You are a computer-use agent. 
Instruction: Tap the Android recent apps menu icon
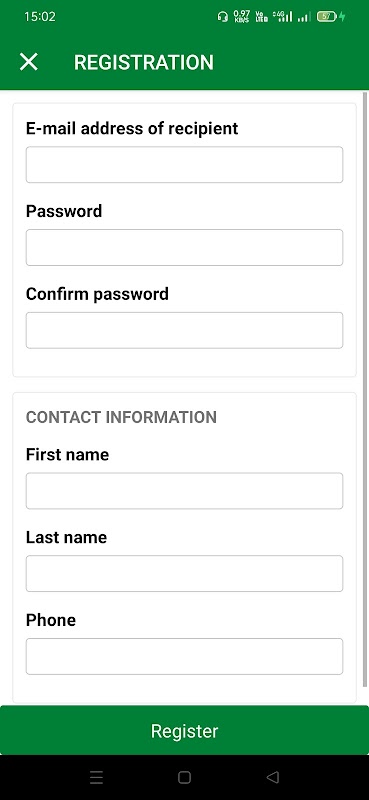96,777
